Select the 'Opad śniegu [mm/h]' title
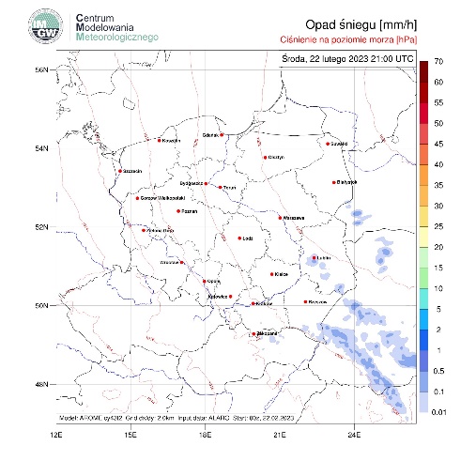 [x=361, y=25]
